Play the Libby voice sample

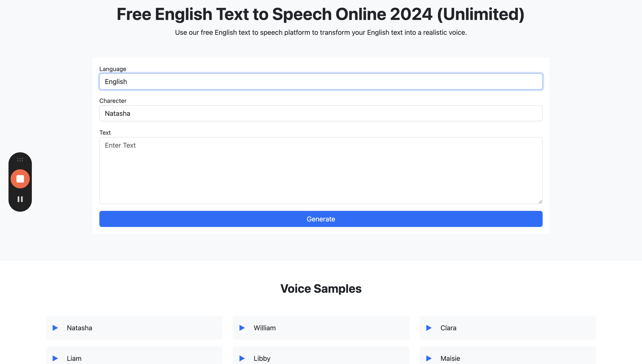[242, 358]
